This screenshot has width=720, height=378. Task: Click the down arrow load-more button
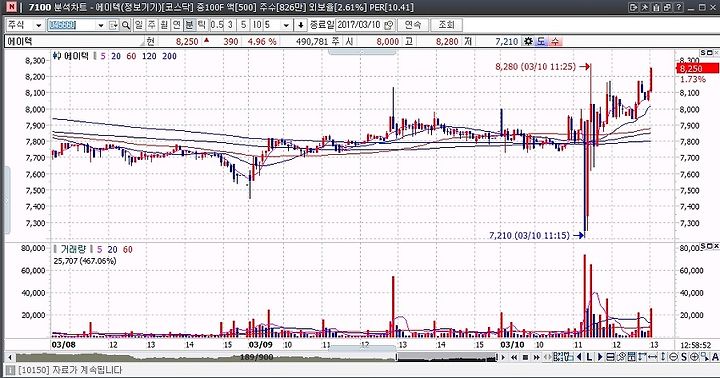coord(301,25)
